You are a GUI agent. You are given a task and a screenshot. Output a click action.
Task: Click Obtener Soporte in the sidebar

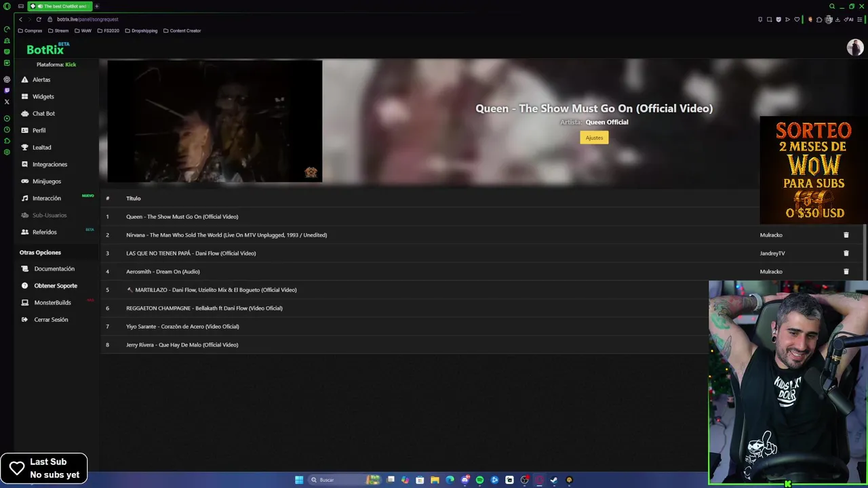point(56,285)
